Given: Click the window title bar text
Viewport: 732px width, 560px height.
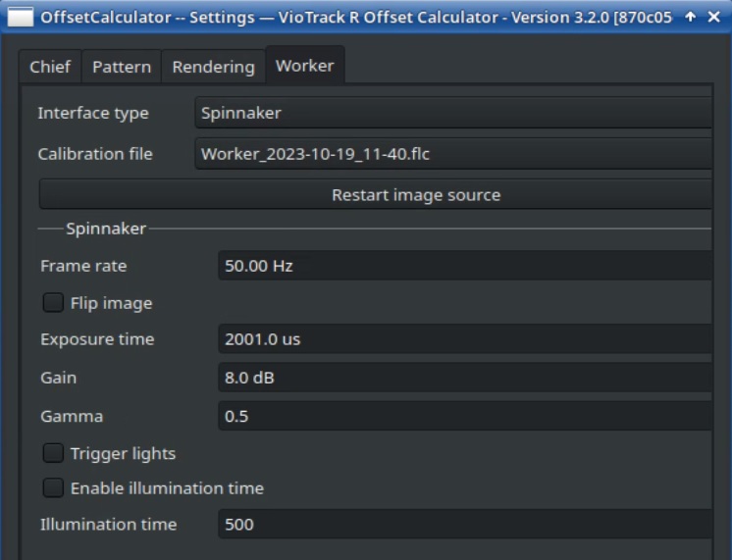Looking at the screenshot, I should (355, 17).
